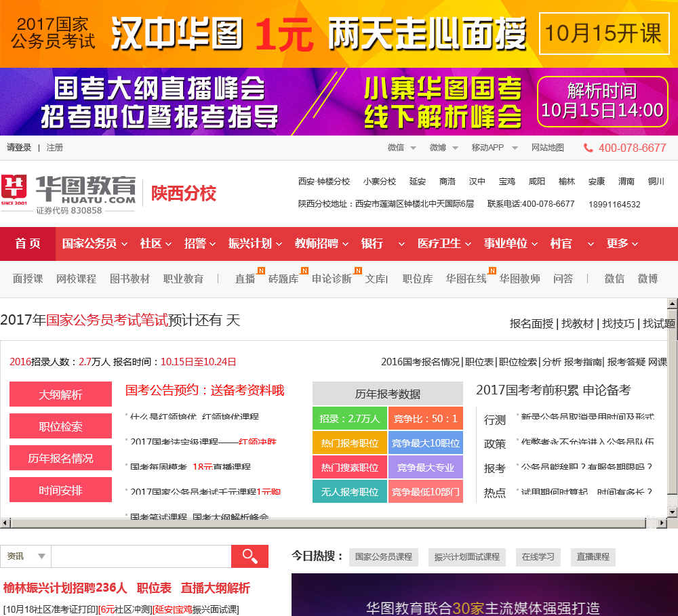
Task: Open 图书教材 link
Action: pos(129,279)
